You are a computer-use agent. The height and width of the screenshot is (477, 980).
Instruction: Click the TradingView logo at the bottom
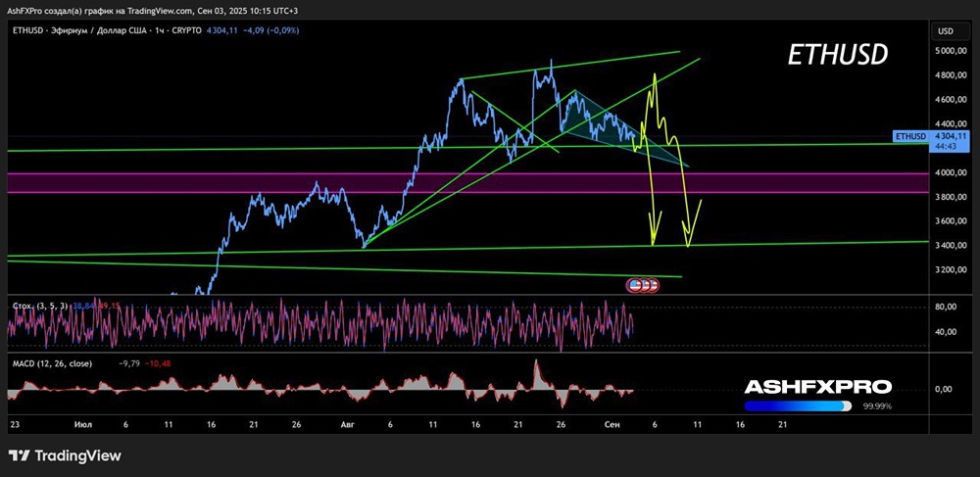pyautogui.click(x=65, y=455)
